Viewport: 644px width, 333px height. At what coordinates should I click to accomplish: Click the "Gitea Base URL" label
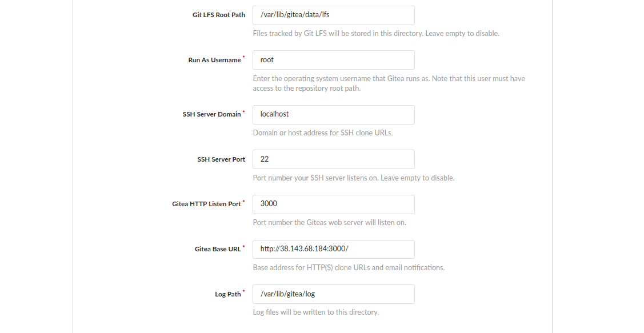(x=218, y=249)
